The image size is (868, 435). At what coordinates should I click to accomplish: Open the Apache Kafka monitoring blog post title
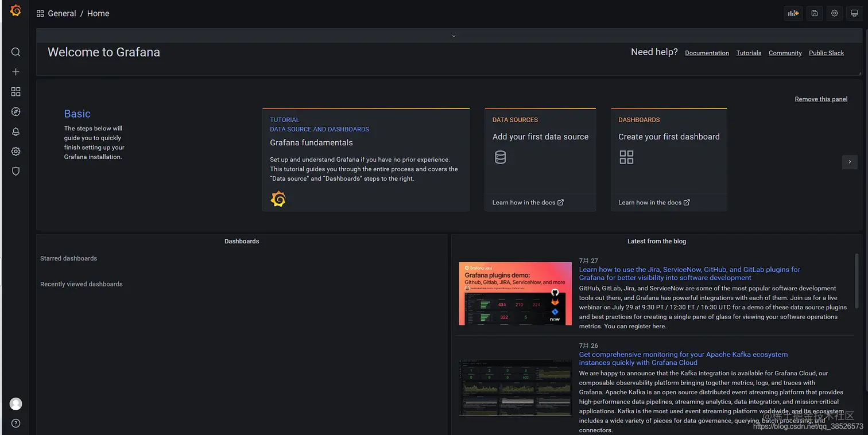click(683, 359)
